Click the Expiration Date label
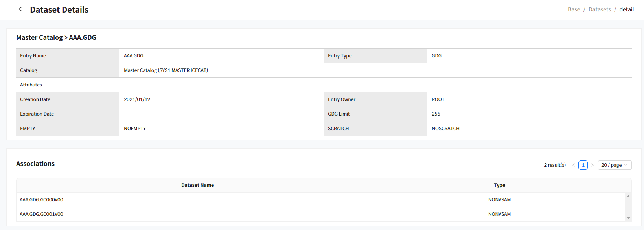The height and width of the screenshot is (230, 644). (x=37, y=114)
